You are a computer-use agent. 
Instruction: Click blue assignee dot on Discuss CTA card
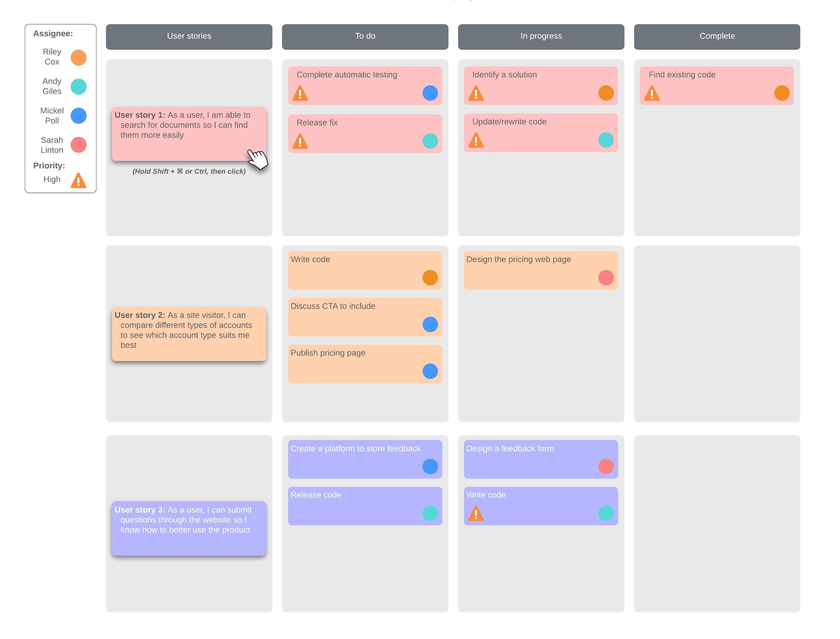[430, 324]
